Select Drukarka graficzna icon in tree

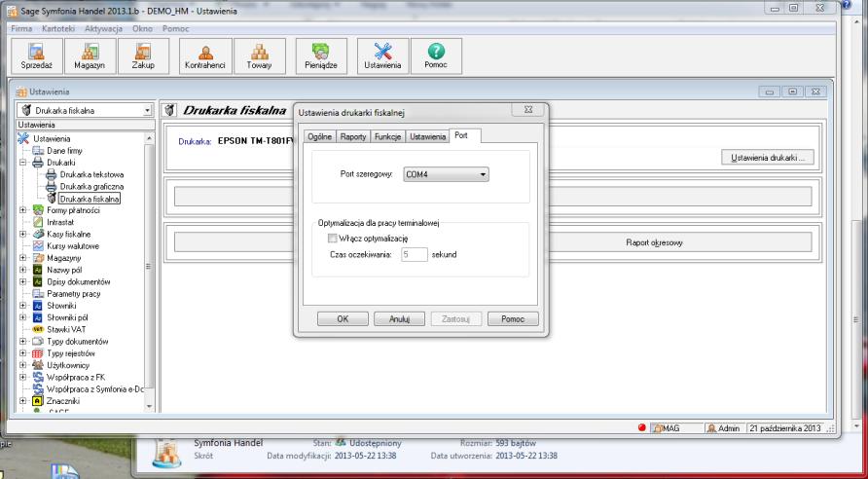(x=51, y=187)
